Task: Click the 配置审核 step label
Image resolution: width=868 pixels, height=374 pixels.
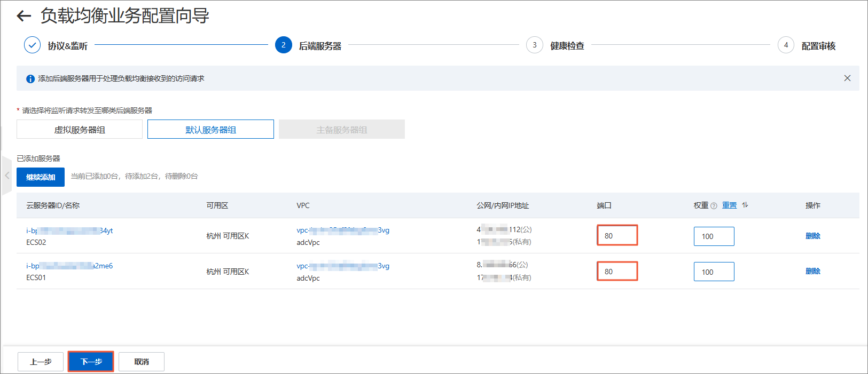Action: click(x=818, y=46)
